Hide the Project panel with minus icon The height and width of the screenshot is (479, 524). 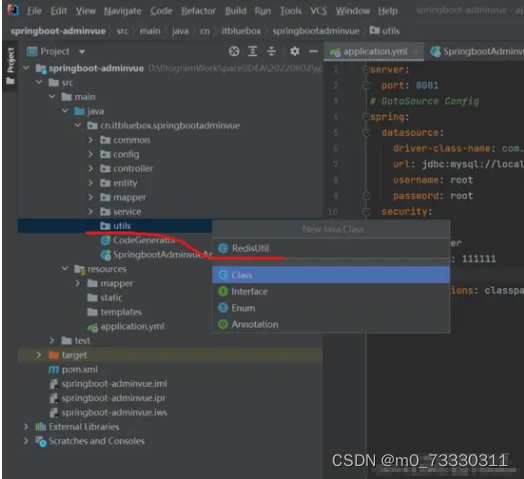tap(313, 51)
